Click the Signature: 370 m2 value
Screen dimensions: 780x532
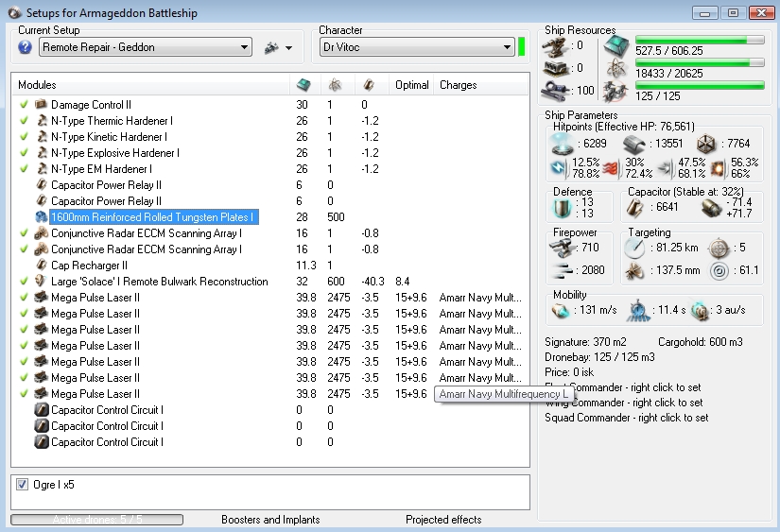[585, 341]
